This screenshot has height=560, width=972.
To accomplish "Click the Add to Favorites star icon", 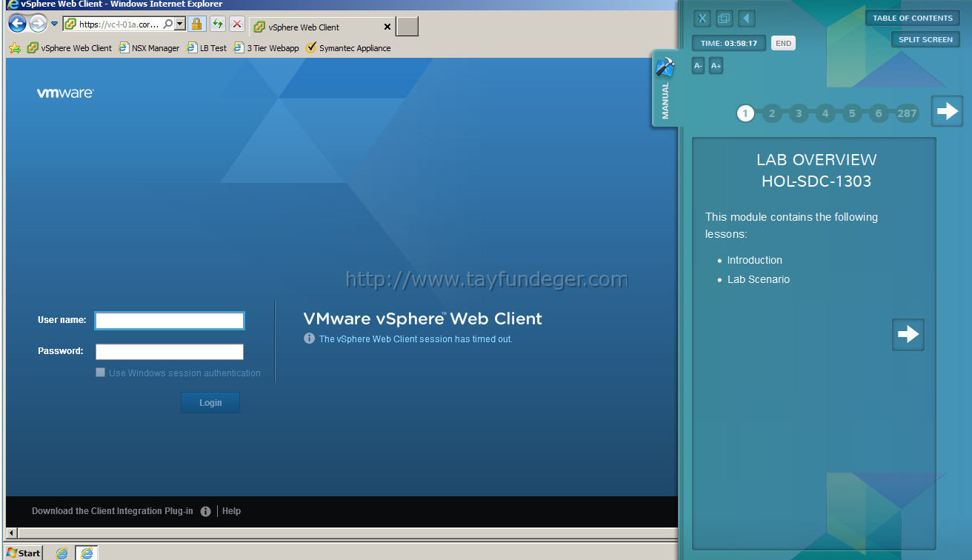I will (15, 48).
